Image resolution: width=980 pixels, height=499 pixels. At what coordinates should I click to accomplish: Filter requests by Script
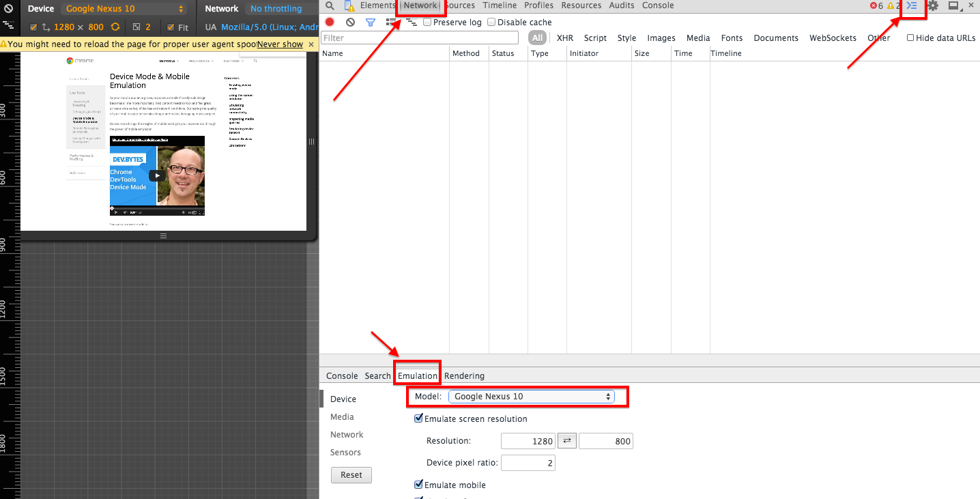595,38
